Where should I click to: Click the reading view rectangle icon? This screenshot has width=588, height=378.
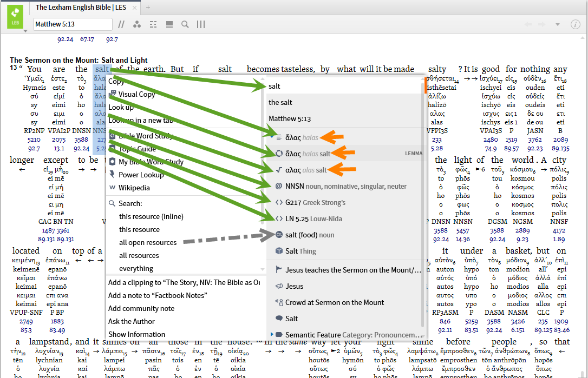168,24
